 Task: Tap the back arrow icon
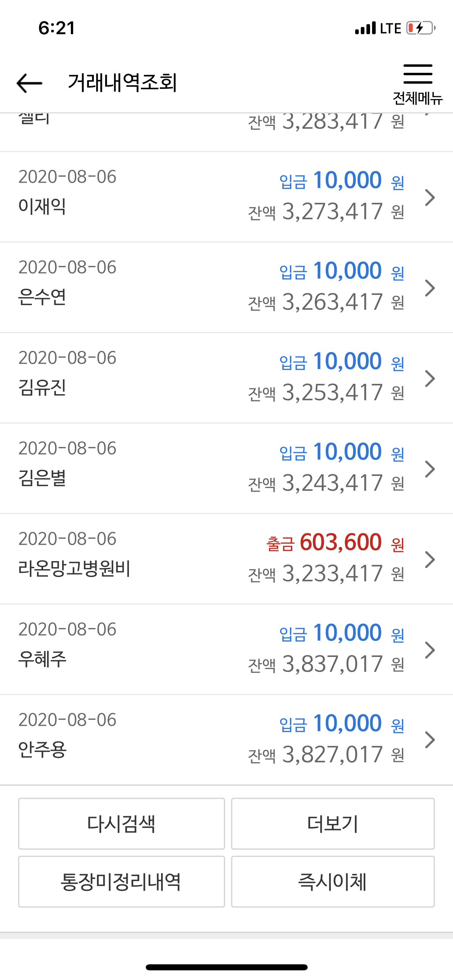click(x=29, y=83)
